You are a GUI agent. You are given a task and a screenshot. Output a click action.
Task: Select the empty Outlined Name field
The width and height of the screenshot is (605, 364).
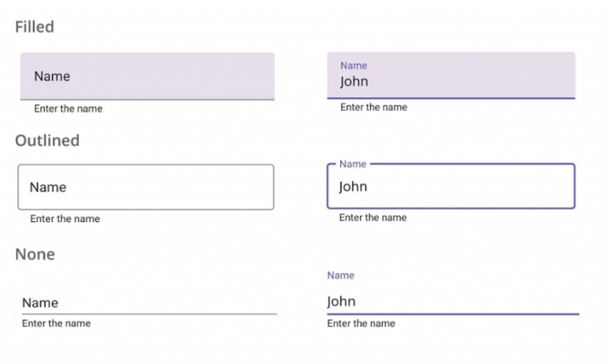pos(146,188)
